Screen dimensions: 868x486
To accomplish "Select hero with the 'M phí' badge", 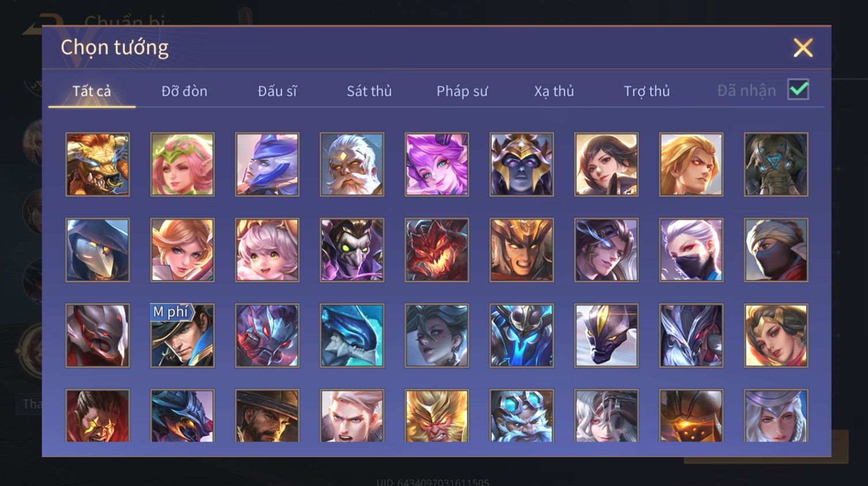I will click(x=182, y=335).
